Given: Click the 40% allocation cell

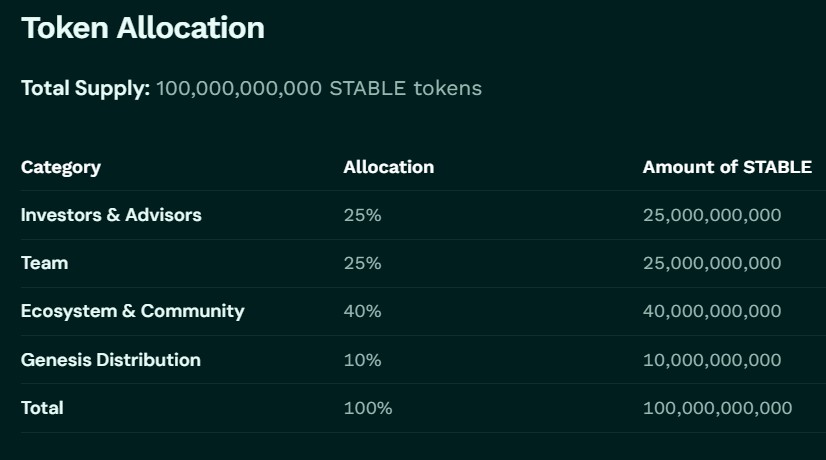Looking at the screenshot, I should point(362,311).
